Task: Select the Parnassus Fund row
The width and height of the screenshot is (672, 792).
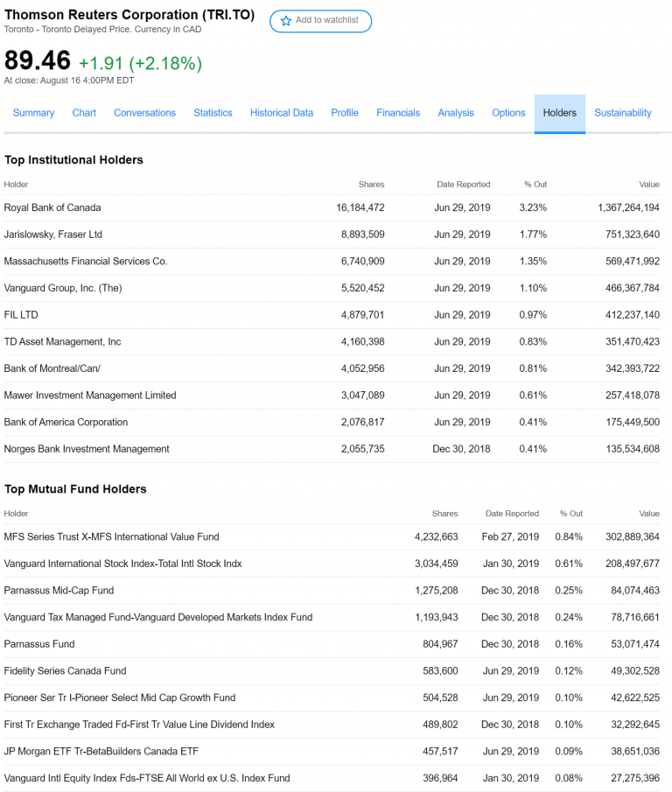Action: 332,643
